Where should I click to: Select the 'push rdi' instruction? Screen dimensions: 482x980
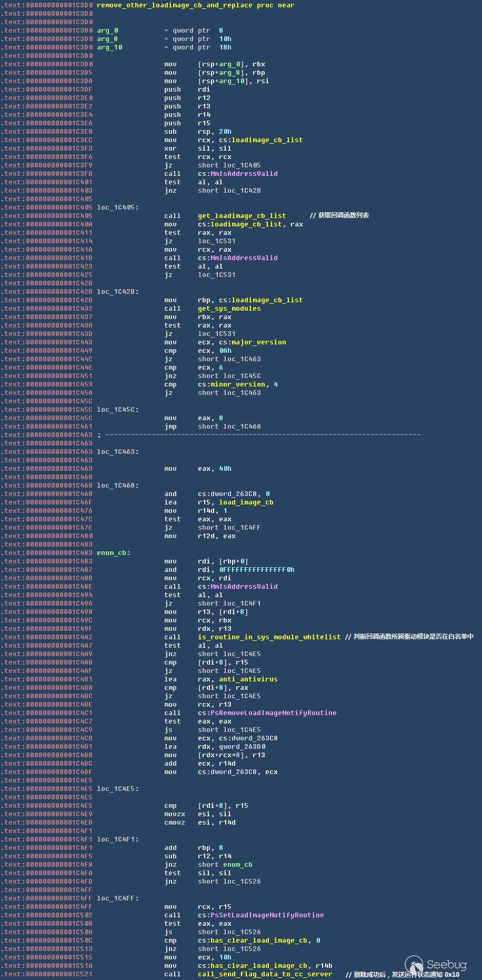click(x=187, y=90)
